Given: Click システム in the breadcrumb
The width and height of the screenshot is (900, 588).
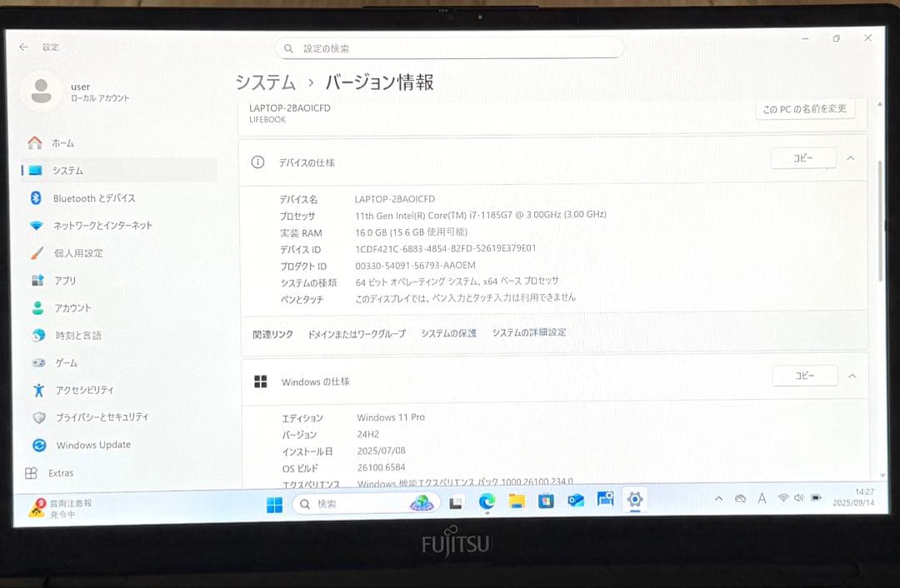Looking at the screenshot, I should point(265,82).
